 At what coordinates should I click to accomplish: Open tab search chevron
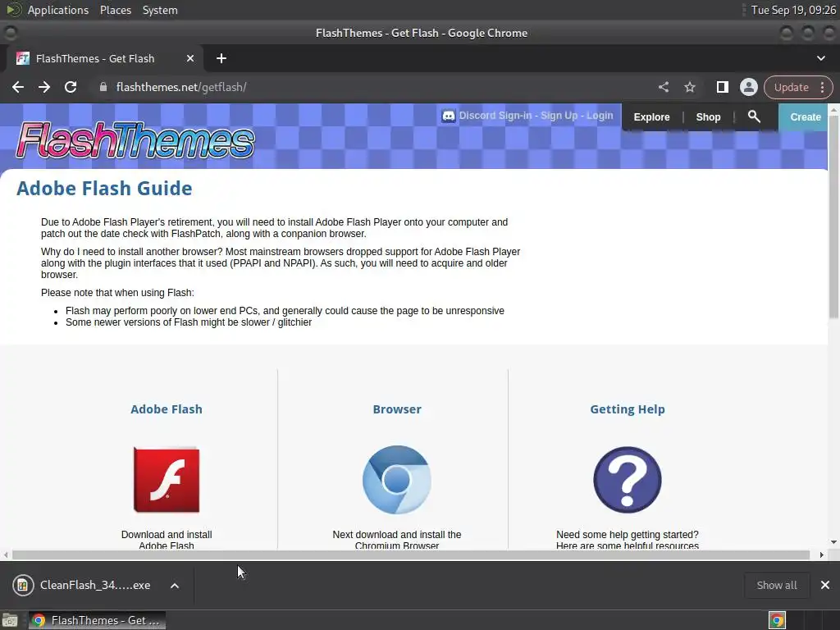coord(820,58)
